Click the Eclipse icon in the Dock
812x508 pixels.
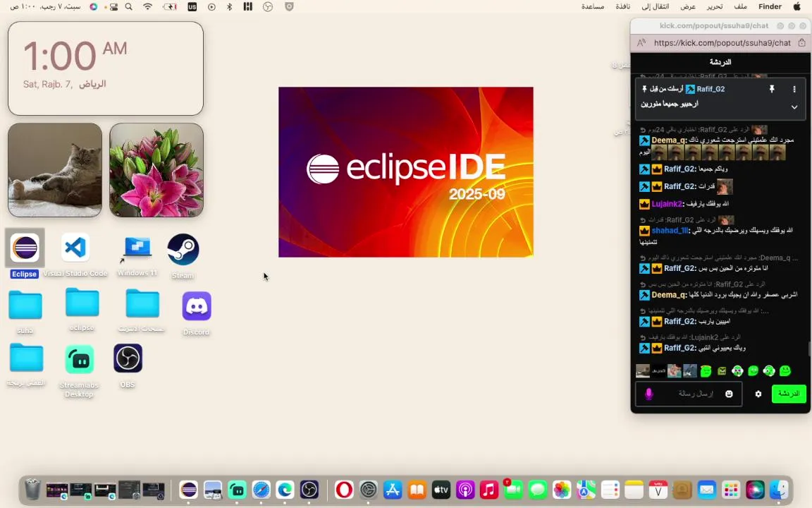pyautogui.click(x=188, y=490)
